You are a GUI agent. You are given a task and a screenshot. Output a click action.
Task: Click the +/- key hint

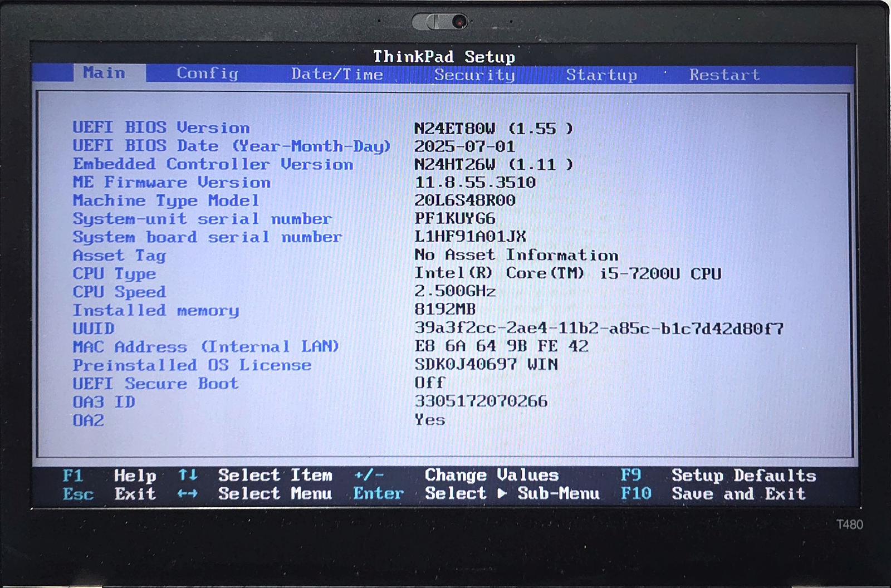coord(369,475)
